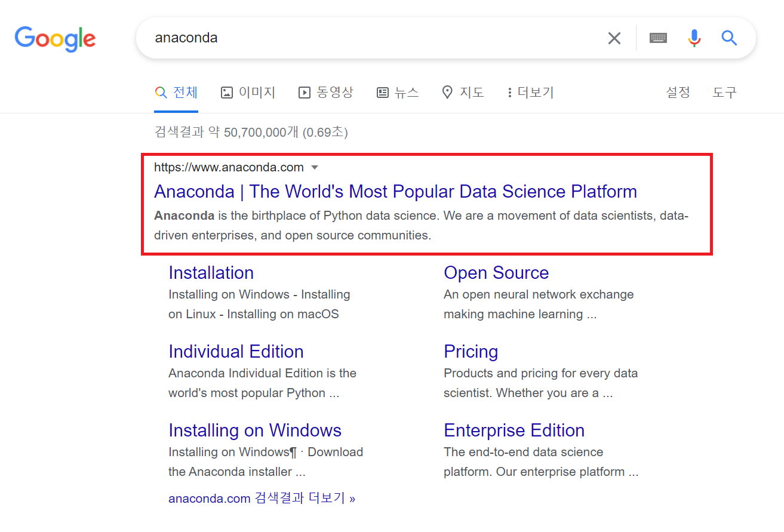
Task: Click the blue magnifier search button
Action: pos(729,38)
